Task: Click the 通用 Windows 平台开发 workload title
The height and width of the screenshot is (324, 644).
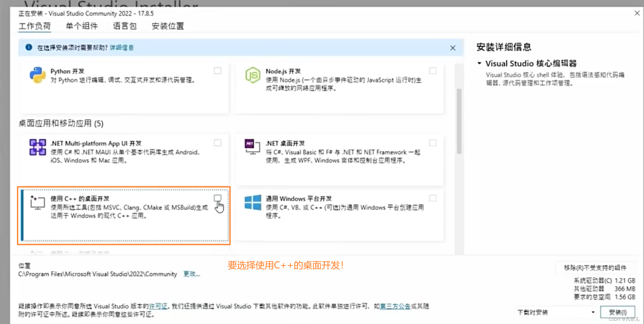Action: [x=299, y=199]
